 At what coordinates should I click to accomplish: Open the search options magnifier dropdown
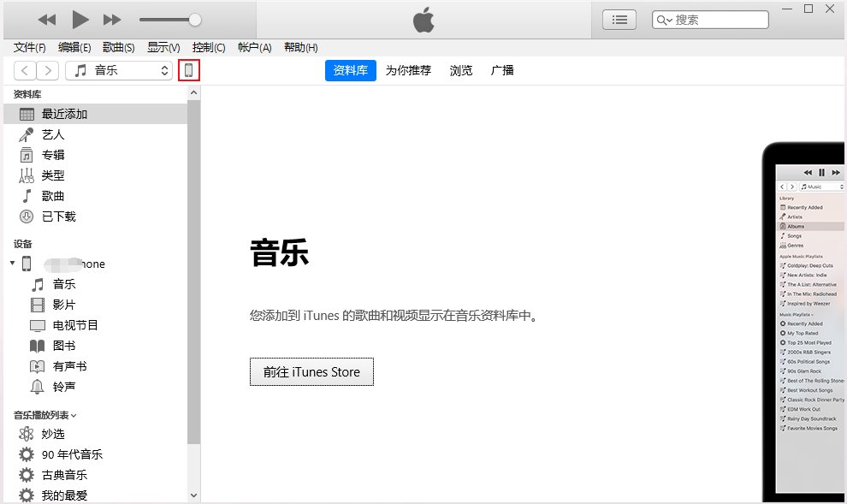tap(665, 21)
